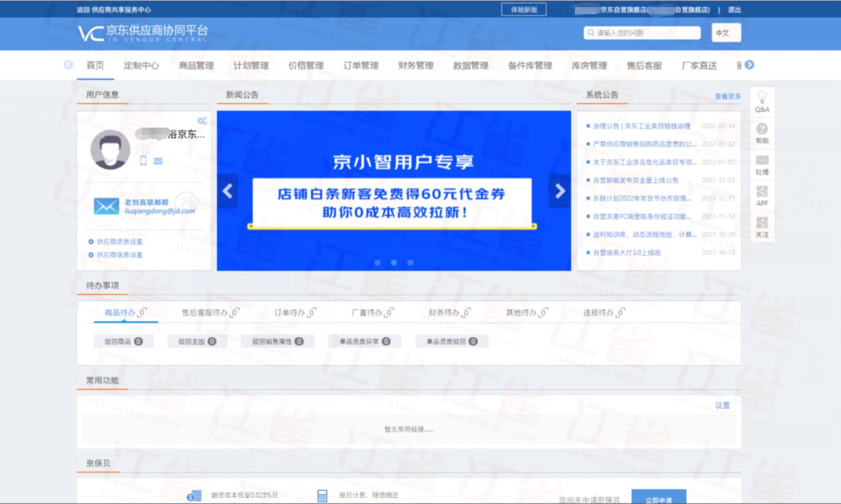Click the 立即申请 button
Viewport: 841px width, 504px height.
click(658, 498)
